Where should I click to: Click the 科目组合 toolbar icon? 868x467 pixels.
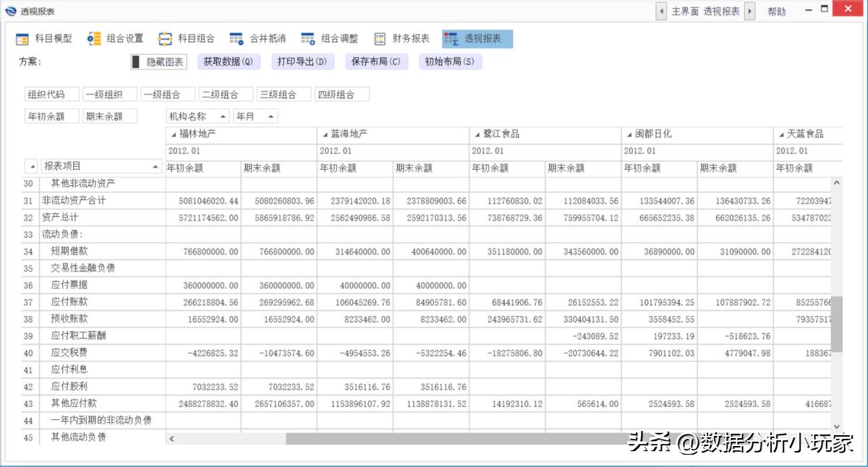click(x=188, y=38)
